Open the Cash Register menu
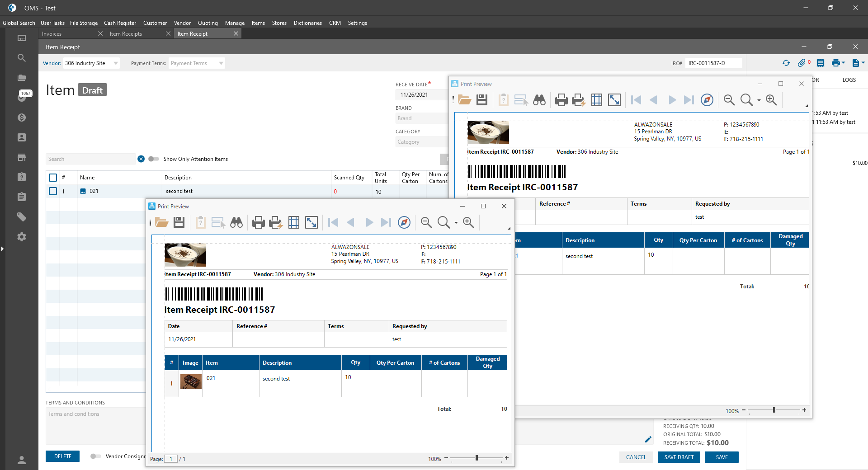The height and width of the screenshot is (470, 868). pos(120,23)
